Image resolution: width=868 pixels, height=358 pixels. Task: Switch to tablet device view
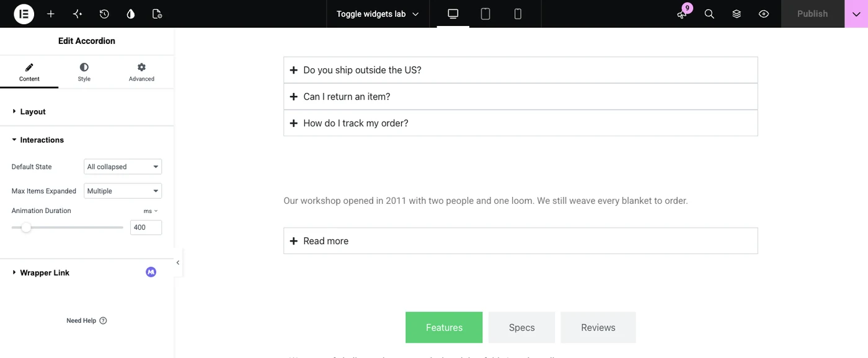[485, 14]
